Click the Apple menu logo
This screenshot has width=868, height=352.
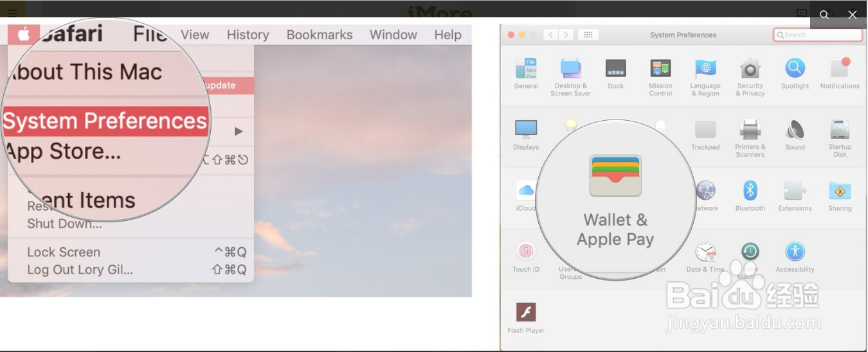[24, 34]
